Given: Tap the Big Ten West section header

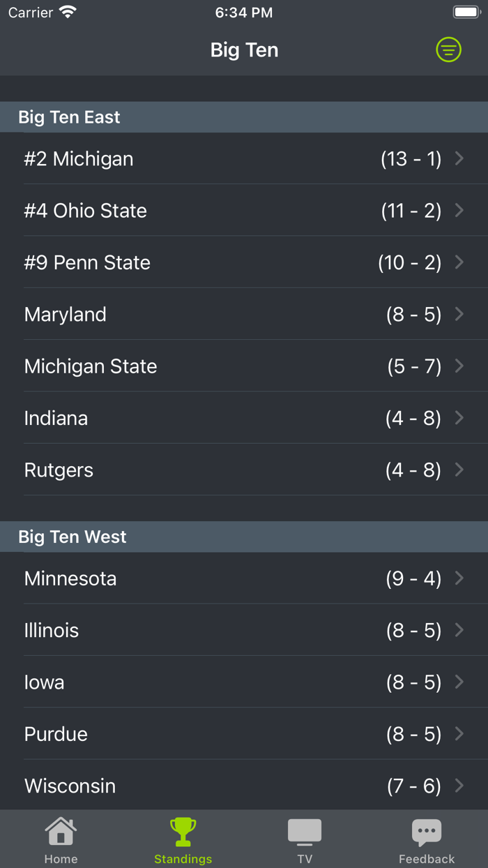Looking at the screenshot, I should point(244,537).
